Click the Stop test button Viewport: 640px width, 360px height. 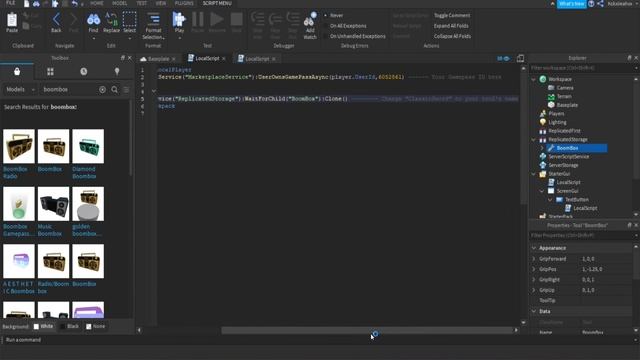coord(236,20)
